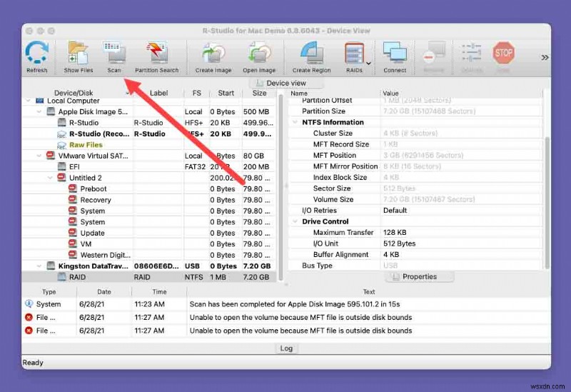Select the R-Studio HFS+ partition icon

(62, 123)
